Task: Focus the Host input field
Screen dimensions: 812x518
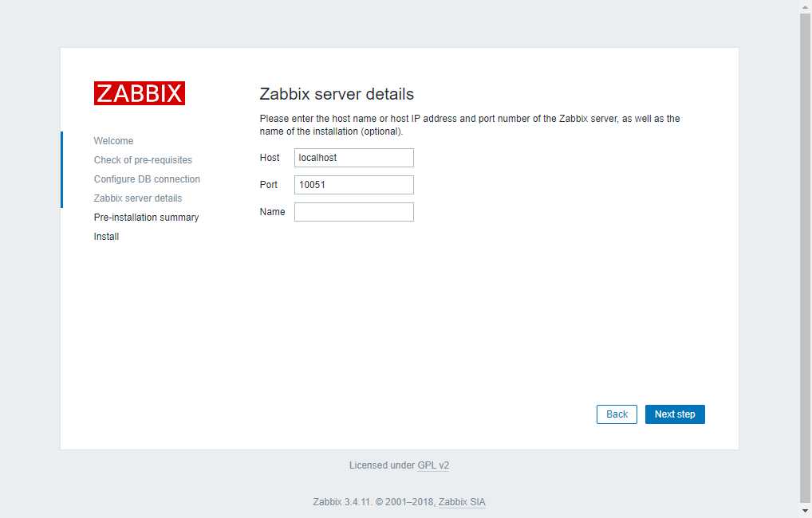Action: pyautogui.click(x=353, y=158)
